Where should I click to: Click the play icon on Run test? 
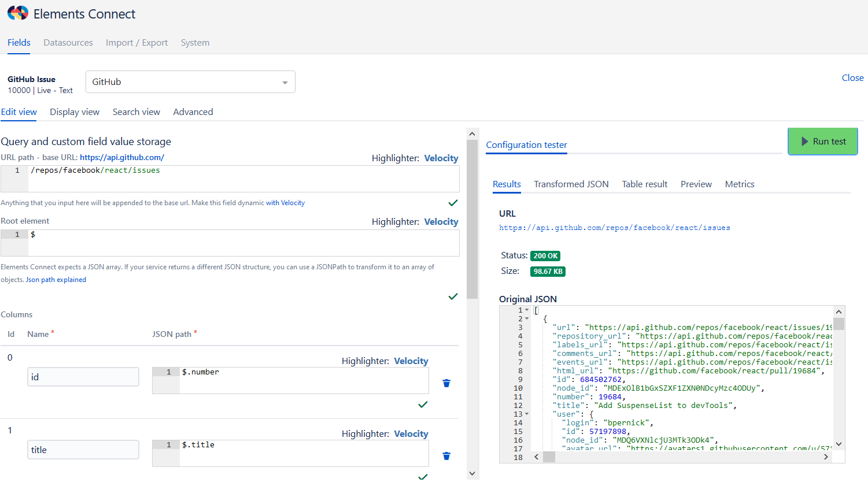804,142
